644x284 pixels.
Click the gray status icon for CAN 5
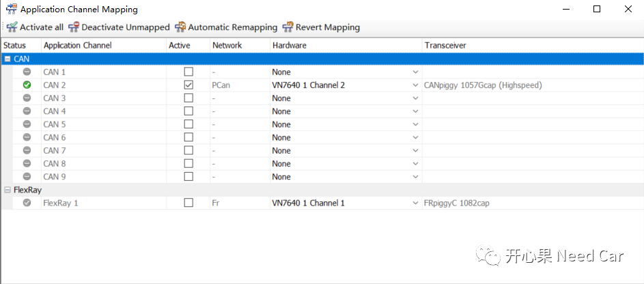tap(27, 124)
